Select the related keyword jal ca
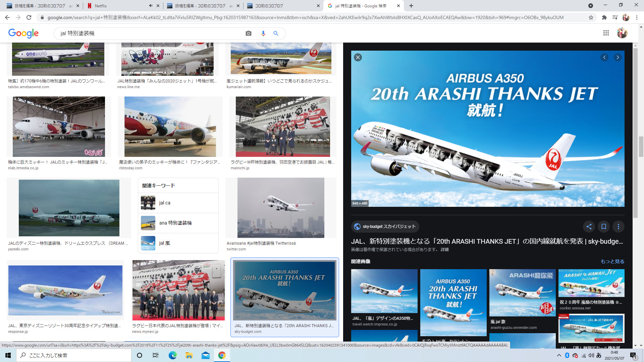This screenshot has width=644, height=362. [x=178, y=203]
